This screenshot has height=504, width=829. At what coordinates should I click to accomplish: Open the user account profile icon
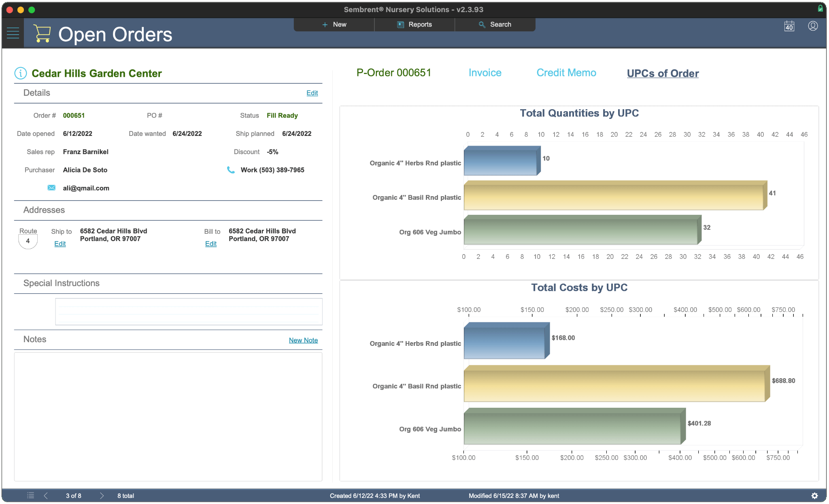813,26
